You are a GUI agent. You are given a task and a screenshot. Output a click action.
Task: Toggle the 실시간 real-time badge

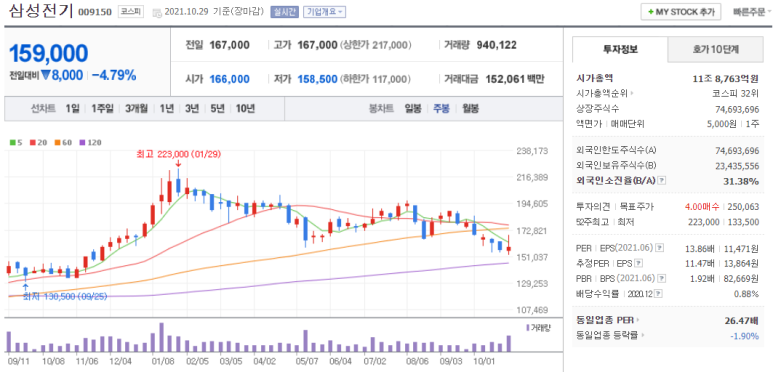(x=284, y=12)
